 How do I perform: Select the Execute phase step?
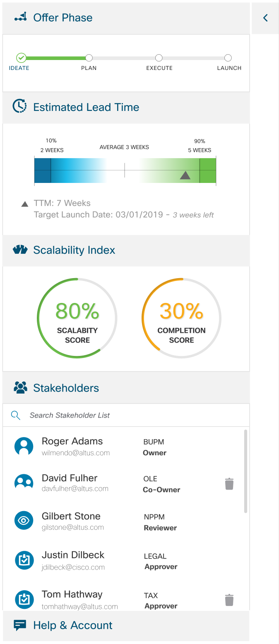click(159, 58)
